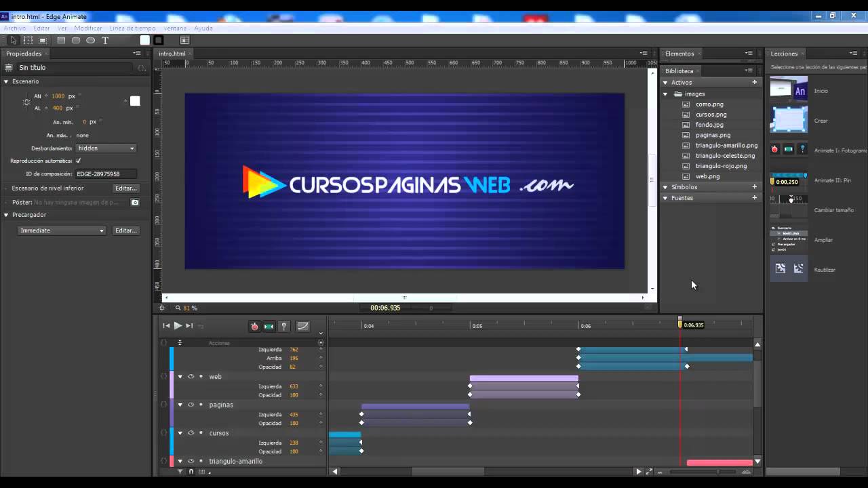Click the Auto-Keyframe stopwatch icon
Screen dimensions: 868x488
254,326
